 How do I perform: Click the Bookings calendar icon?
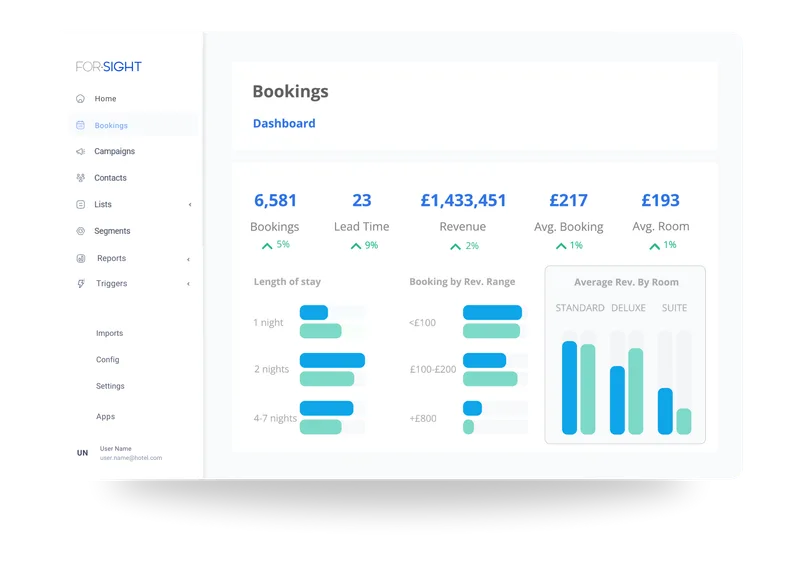(x=80, y=125)
